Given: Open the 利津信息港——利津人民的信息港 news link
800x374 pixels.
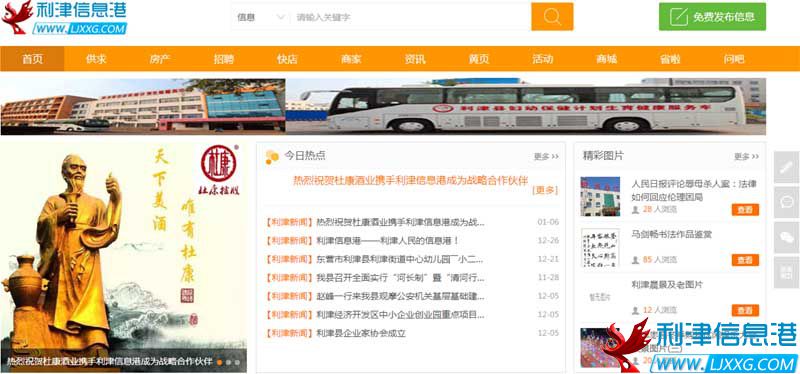Looking at the screenshot, I should click(x=388, y=240).
